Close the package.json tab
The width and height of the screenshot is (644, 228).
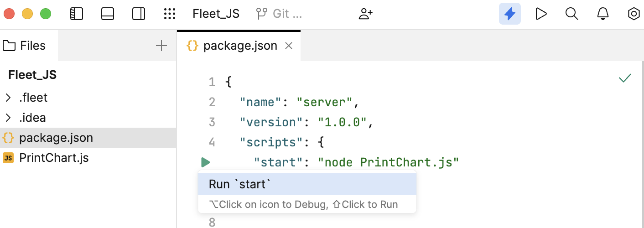(x=288, y=46)
